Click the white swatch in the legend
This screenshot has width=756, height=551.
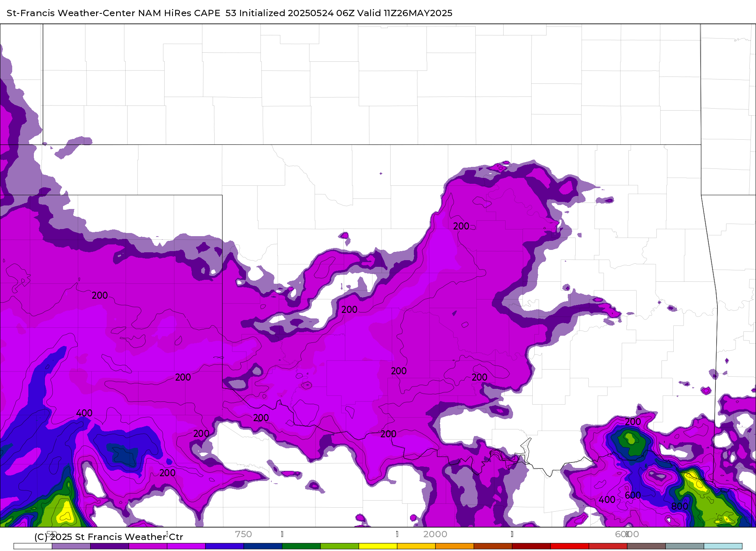[x=33, y=546]
